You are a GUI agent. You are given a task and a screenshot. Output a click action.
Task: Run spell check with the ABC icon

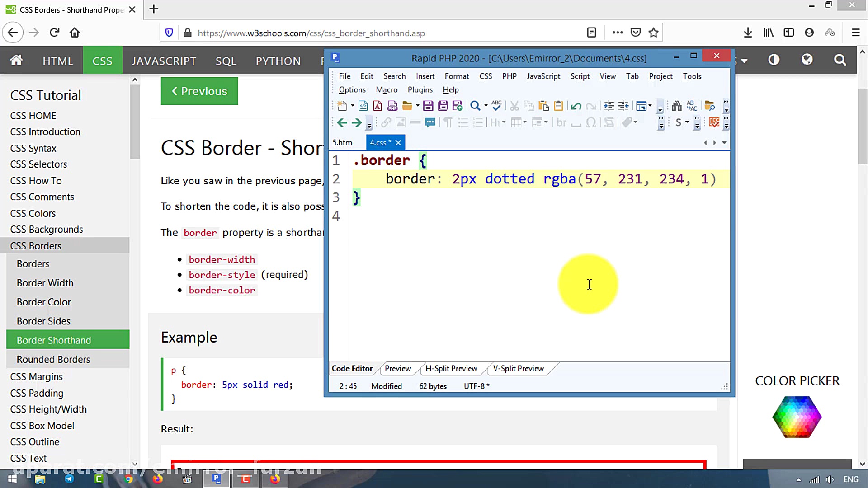click(x=496, y=106)
